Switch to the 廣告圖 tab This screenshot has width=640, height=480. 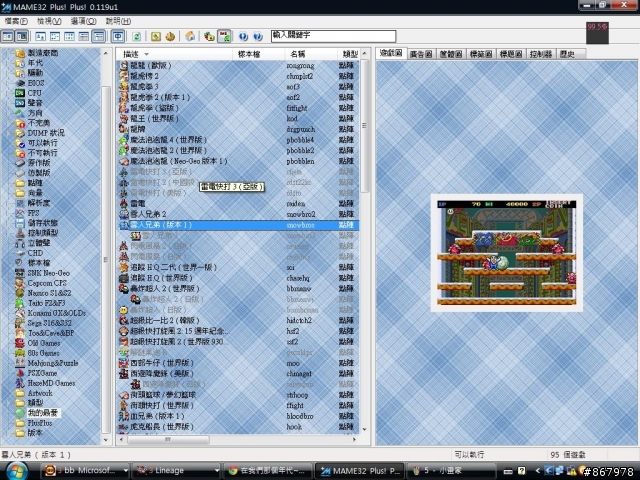421,54
